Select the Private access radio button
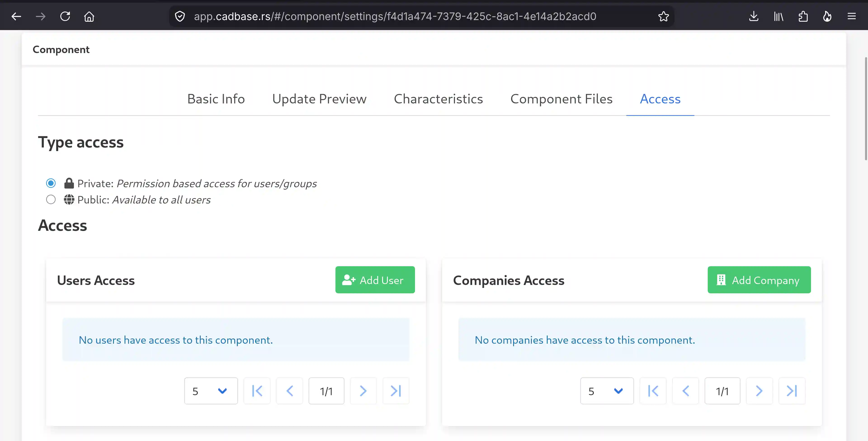This screenshot has width=868, height=441. tap(51, 183)
